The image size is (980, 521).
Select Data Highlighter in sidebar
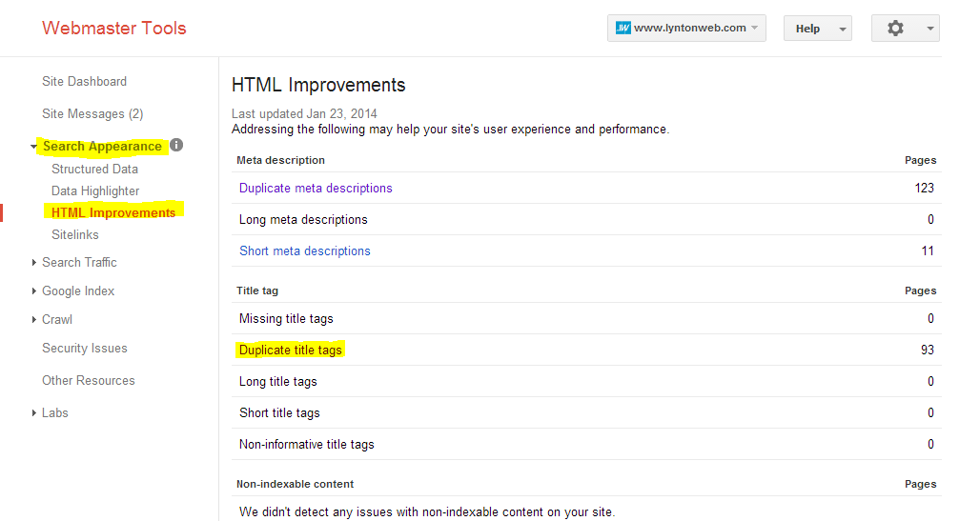pyautogui.click(x=95, y=191)
